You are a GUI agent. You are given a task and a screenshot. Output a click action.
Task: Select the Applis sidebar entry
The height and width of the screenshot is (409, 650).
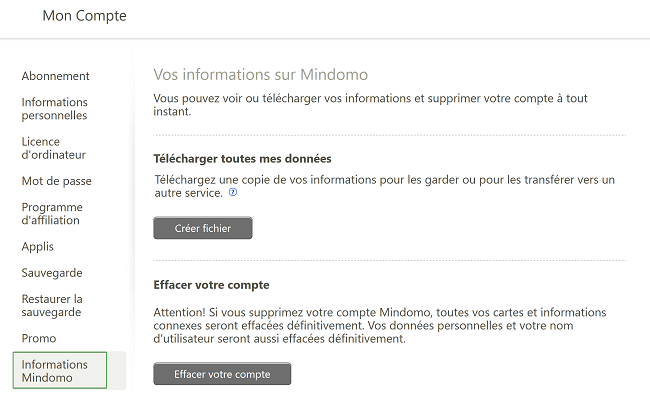click(x=38, y=247)
